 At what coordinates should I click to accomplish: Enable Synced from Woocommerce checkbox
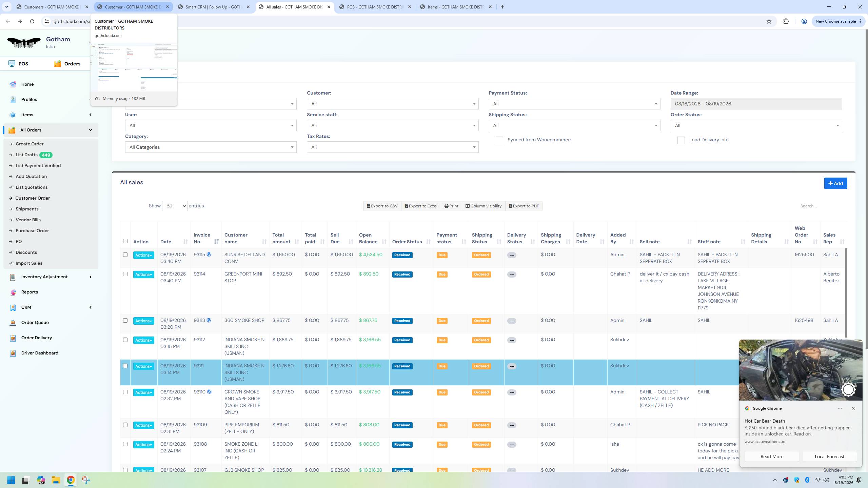tap(499, 140)
